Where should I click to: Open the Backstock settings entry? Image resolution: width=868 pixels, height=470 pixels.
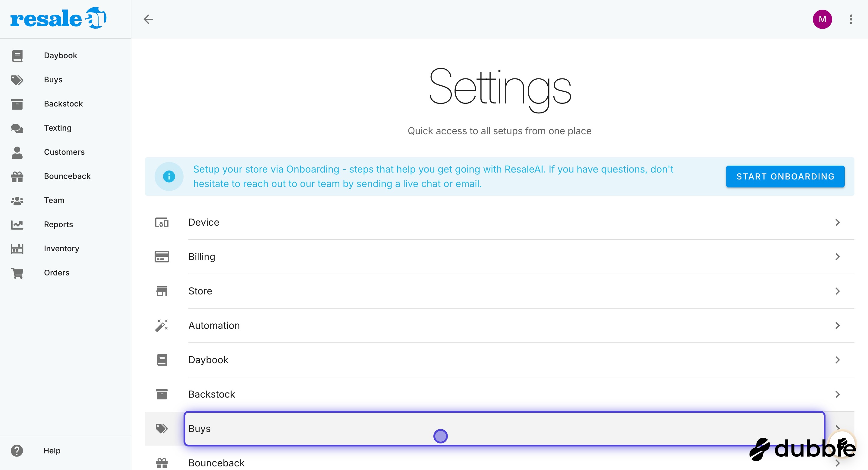[x=500, y=395]
